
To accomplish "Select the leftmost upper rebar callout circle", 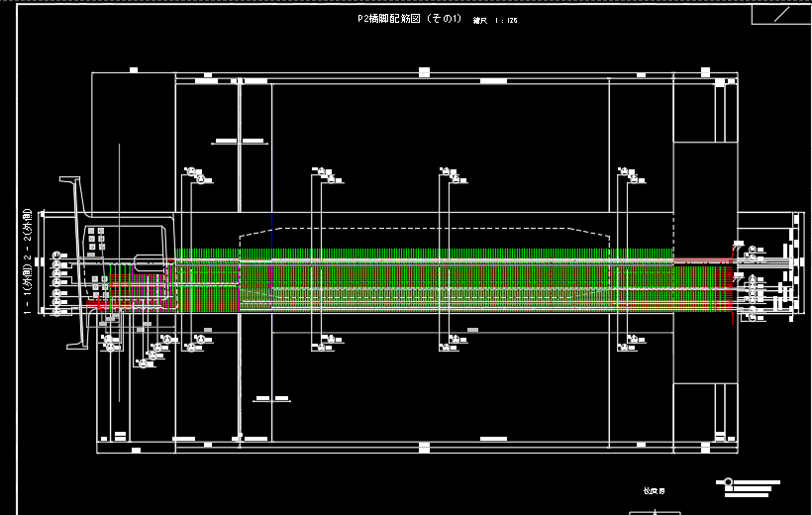I will point(200,180).
